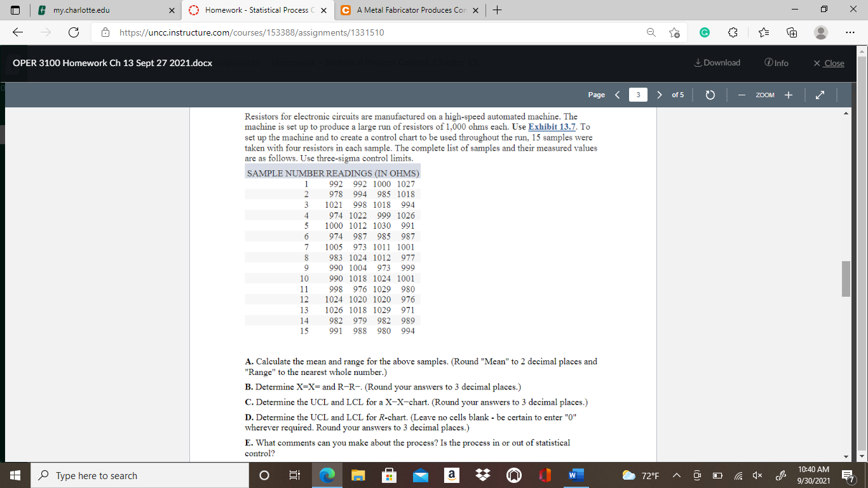Screen dimensions: 868x488
Task: Open the browser profile account menu
Action: pyautogui.click(x=819, y=32)
